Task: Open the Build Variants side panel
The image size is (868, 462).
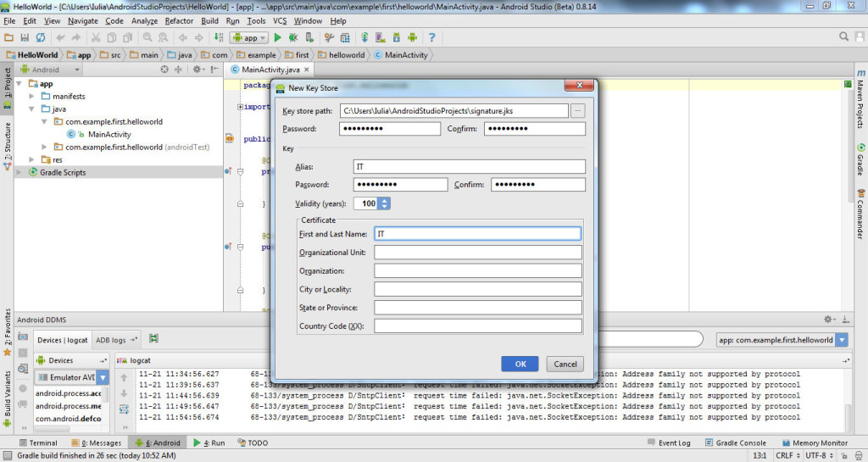Action: point(7,398)
